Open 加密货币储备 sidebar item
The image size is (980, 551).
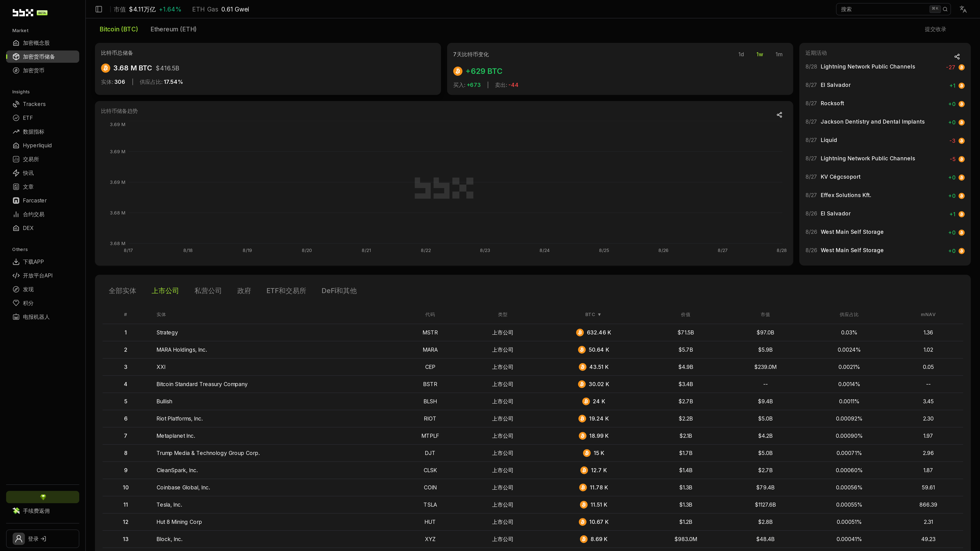pyautogui.click(x=43, y=57)
